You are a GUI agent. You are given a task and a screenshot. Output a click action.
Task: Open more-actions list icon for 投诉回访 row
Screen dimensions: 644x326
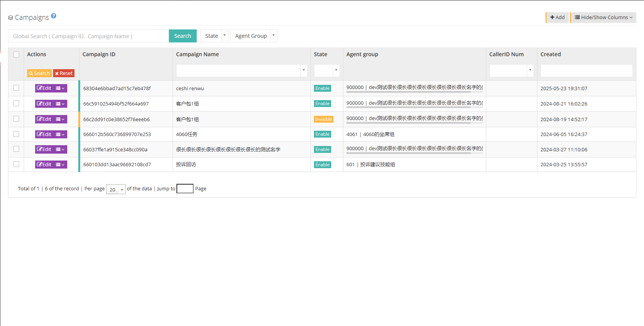coord(60,164)
